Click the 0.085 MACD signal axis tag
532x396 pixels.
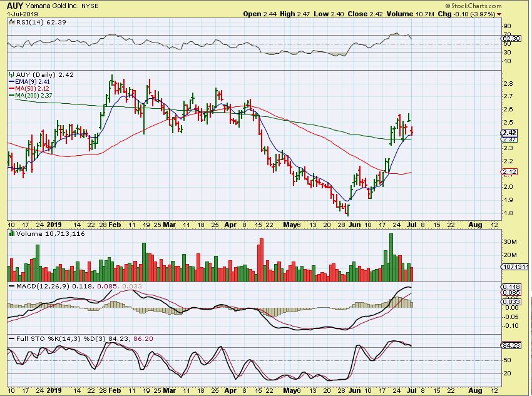pyautogui.click(x=511, y=293)
